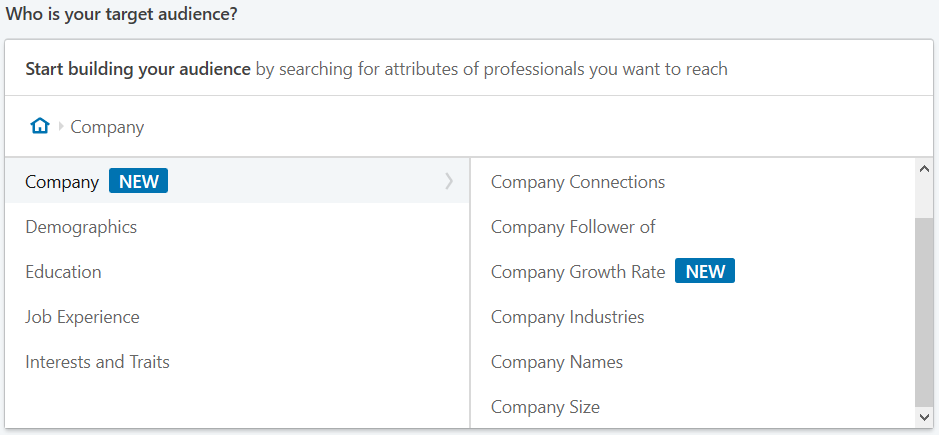The width and height of the screenshot is (939, 435).
Task: Select the Company category
Action: point(237,181)
